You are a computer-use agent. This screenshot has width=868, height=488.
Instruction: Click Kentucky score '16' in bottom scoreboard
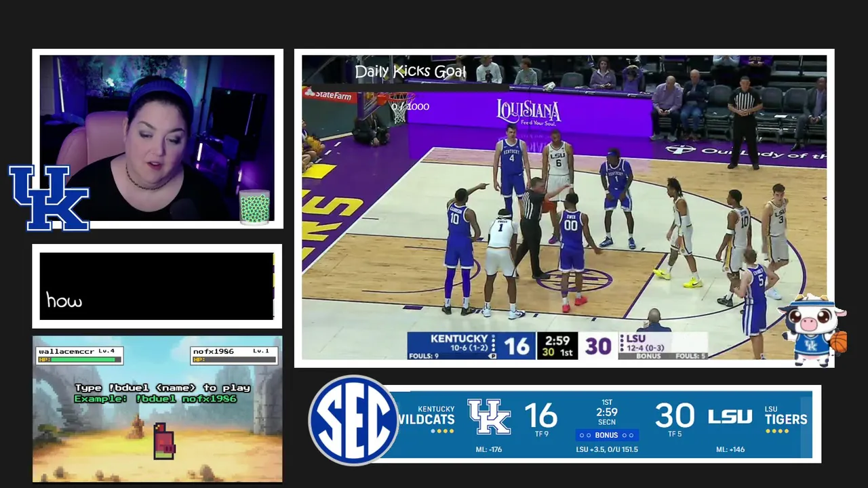540,415
